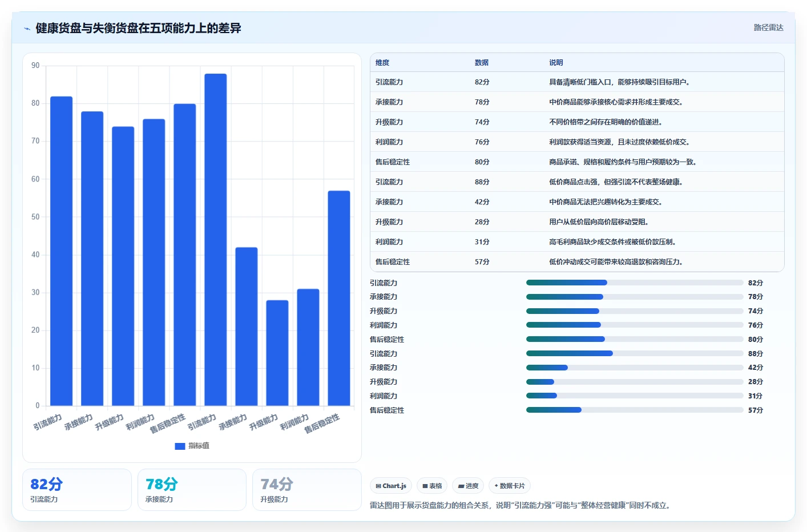
Task: Select the Chart.js chip
Action: 391,486
